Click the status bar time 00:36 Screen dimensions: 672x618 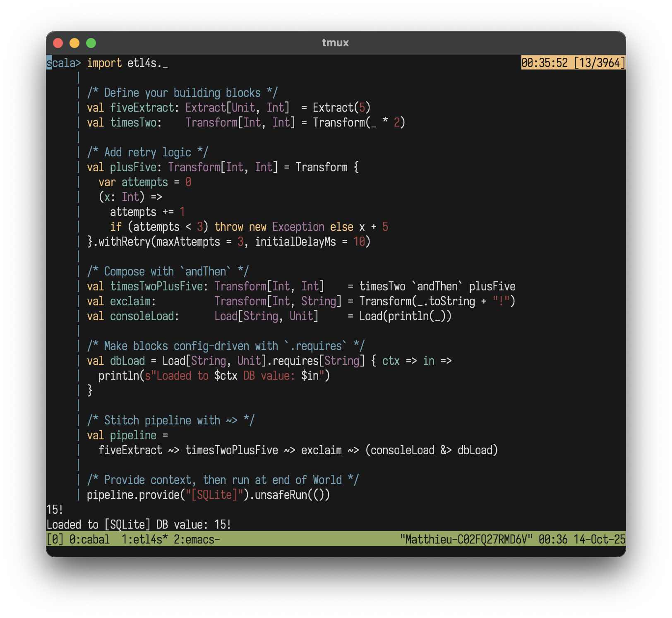coord(553,539)
